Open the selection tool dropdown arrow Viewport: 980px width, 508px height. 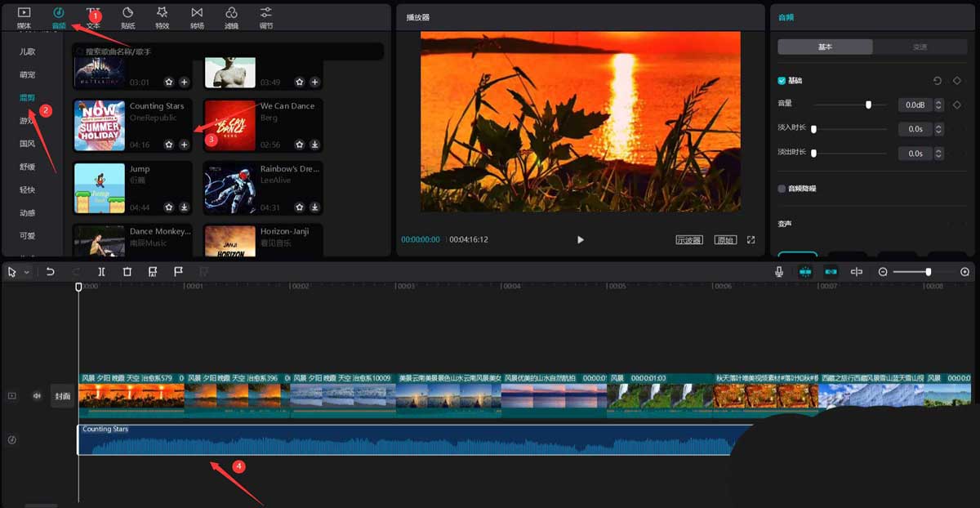point(27,272)
